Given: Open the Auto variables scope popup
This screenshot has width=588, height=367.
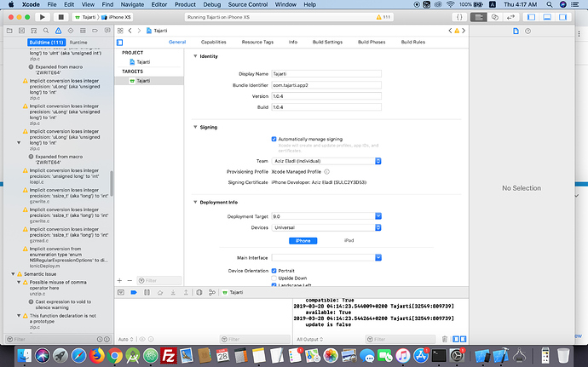Looking at the screenshot, I should (x=125, y=340).
